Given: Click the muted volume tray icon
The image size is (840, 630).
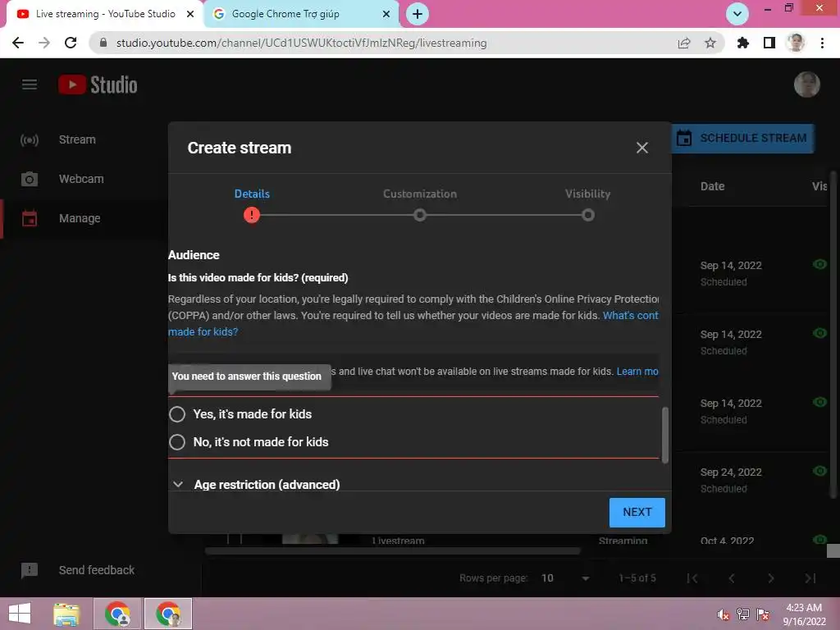Looking at the screenshot, I should pyautogui.click(x=724, y=614).
